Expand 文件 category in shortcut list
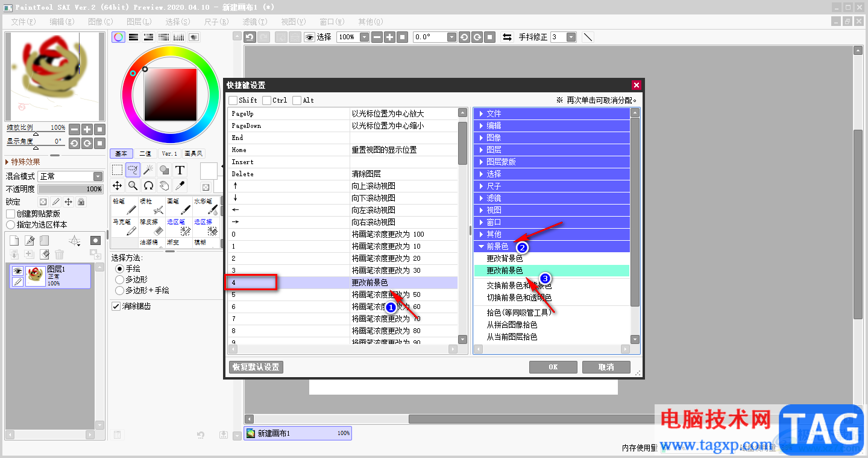868x458 pixels. coord(552,113)
